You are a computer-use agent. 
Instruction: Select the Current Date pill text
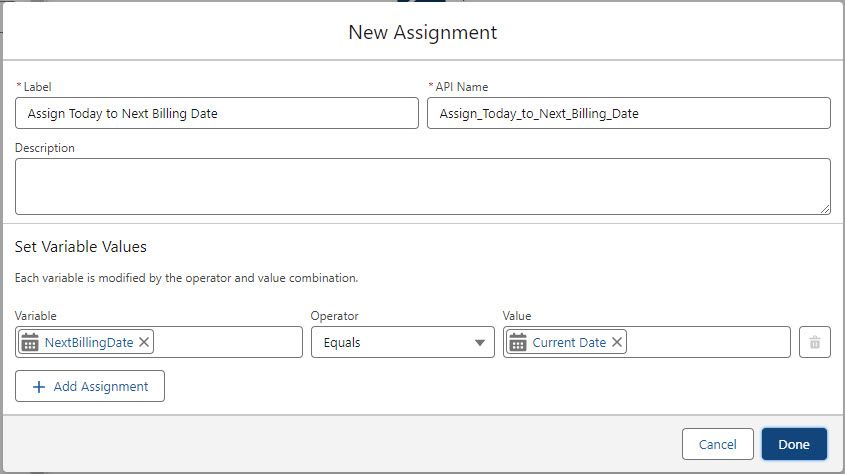(x=569, y=342)
